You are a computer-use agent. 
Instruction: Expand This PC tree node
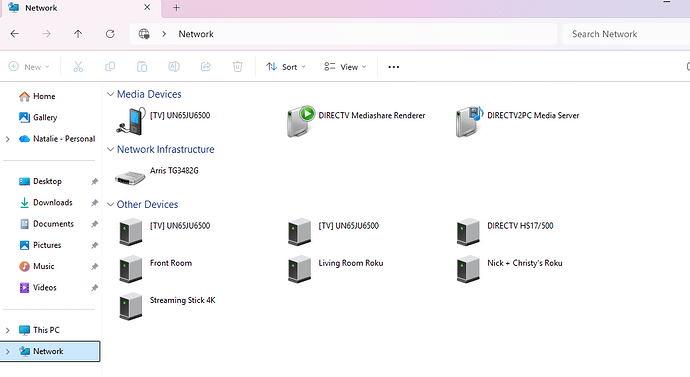click(7, 330)
